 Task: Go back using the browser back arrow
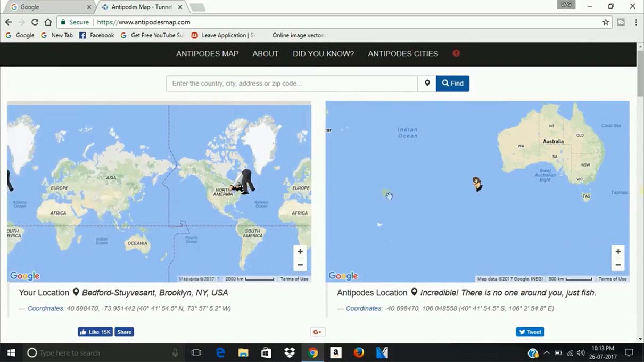coord(9,22)
